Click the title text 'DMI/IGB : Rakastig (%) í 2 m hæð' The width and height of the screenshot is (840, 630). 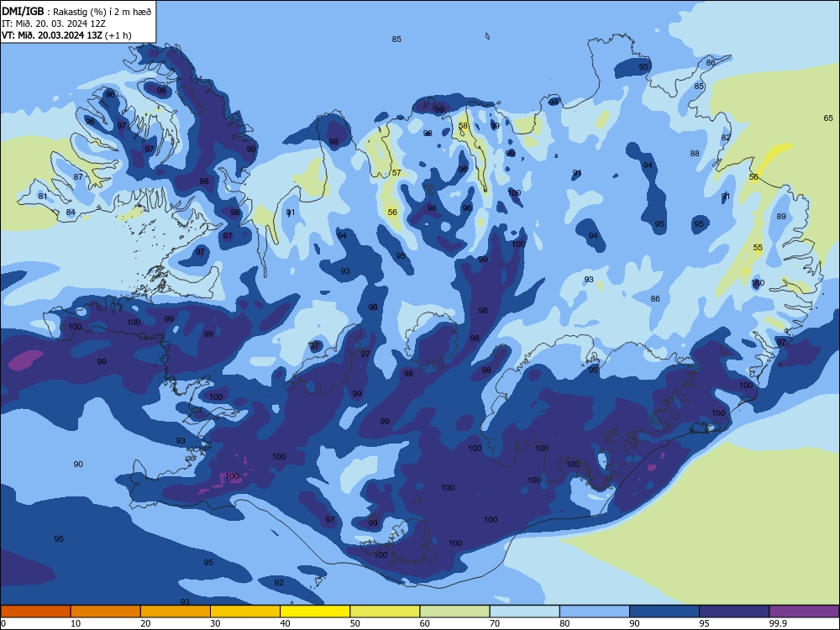pos(76,11)
